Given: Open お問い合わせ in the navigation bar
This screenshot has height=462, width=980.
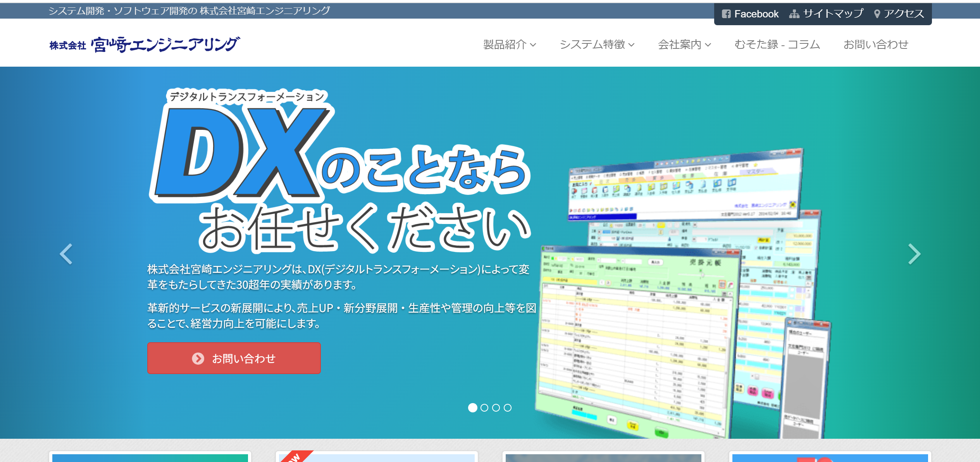Looking at the screenshot, I should [x=876, y=45].
